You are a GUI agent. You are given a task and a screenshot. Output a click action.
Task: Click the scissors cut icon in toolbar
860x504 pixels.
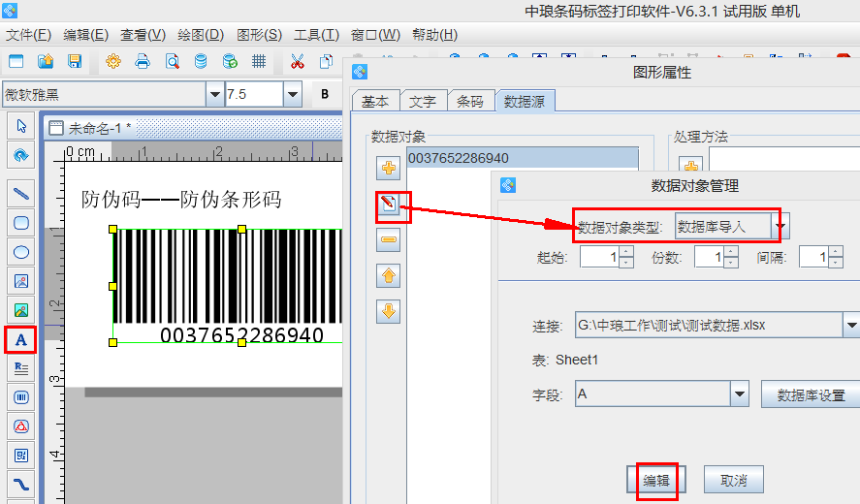tap(297, 62)
